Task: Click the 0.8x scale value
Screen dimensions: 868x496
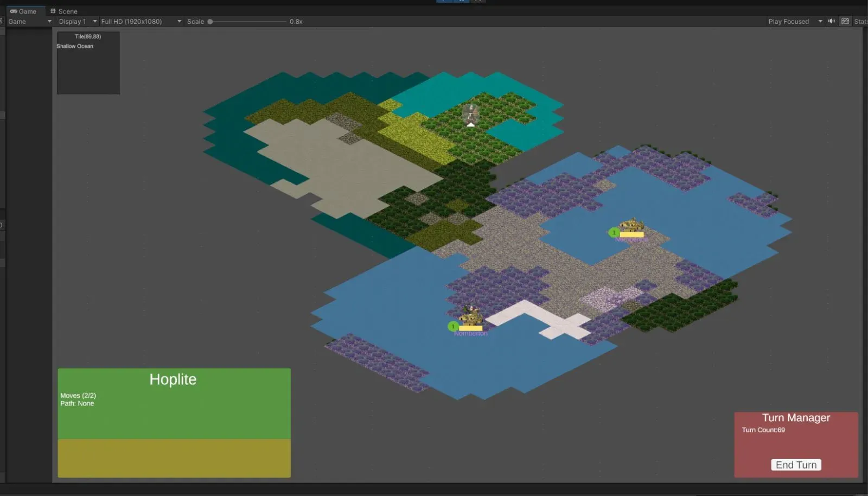Action: click(x=296, y=22)
